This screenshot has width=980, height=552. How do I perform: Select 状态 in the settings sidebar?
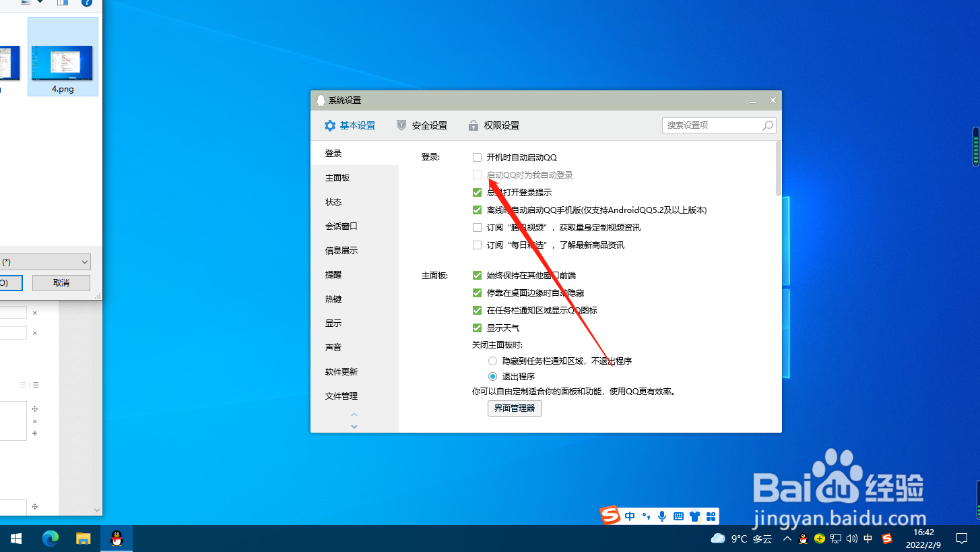click(354, 202)
